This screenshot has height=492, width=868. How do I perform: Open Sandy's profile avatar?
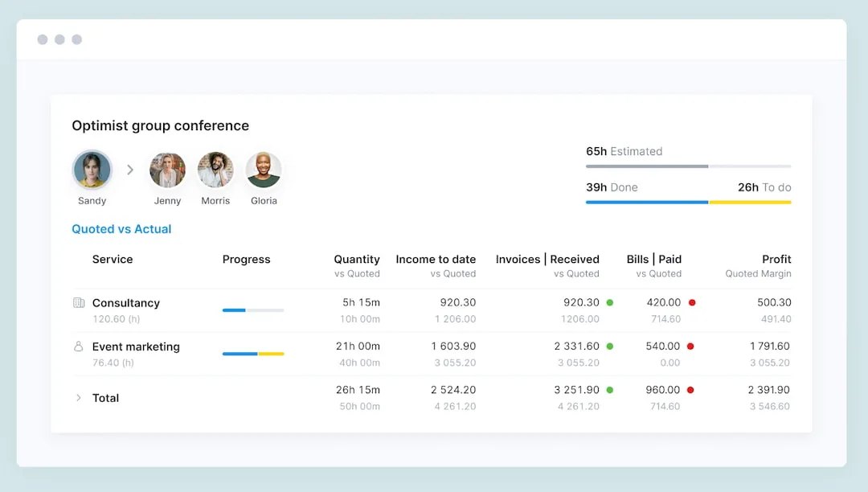coord(92,170)
